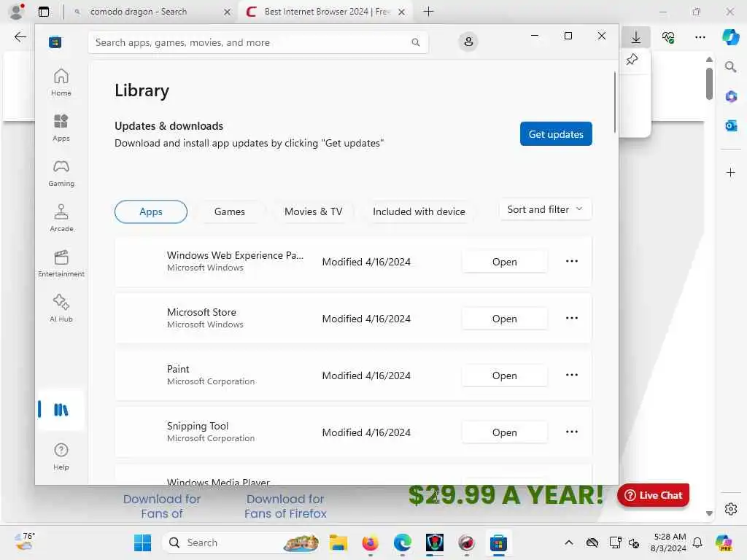Open Edge profile avatar

point(17,11)
